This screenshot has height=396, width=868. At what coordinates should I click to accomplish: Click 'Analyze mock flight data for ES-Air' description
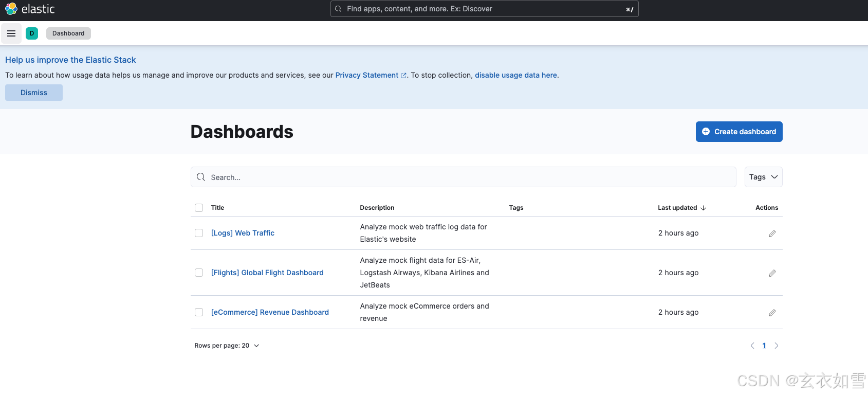[x=424, y=273]
